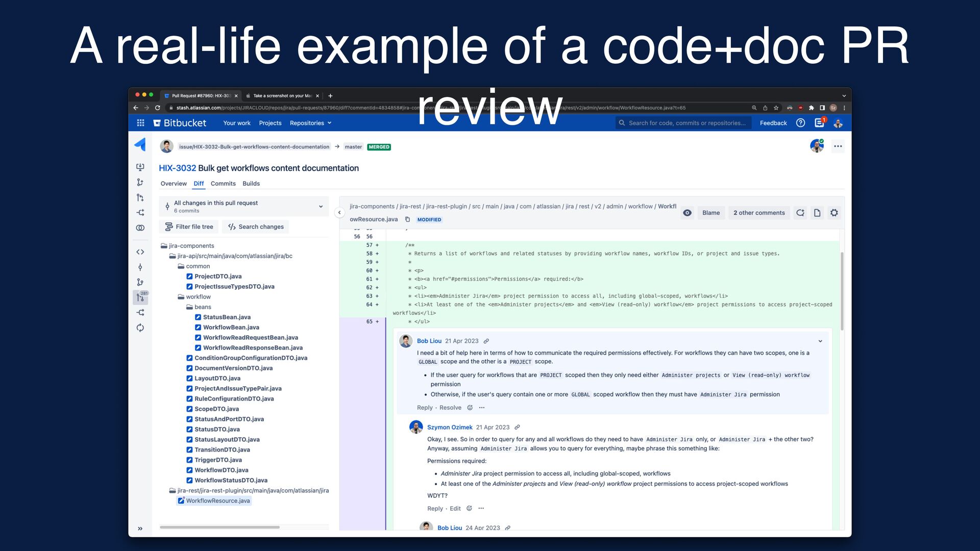980x551 pixels.
Task: Add emoji reaction to Szymon Ozimek's comment
Action: [469, 509]
